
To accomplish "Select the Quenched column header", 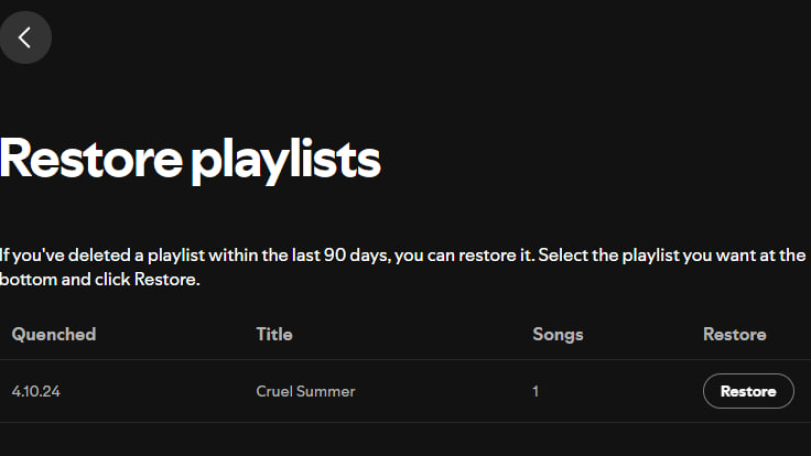I will (54, 335).
